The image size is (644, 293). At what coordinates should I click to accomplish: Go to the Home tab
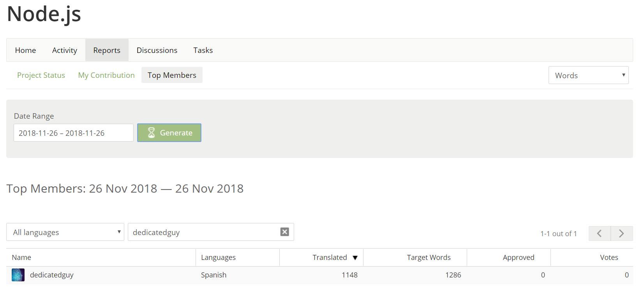point(25,50)
